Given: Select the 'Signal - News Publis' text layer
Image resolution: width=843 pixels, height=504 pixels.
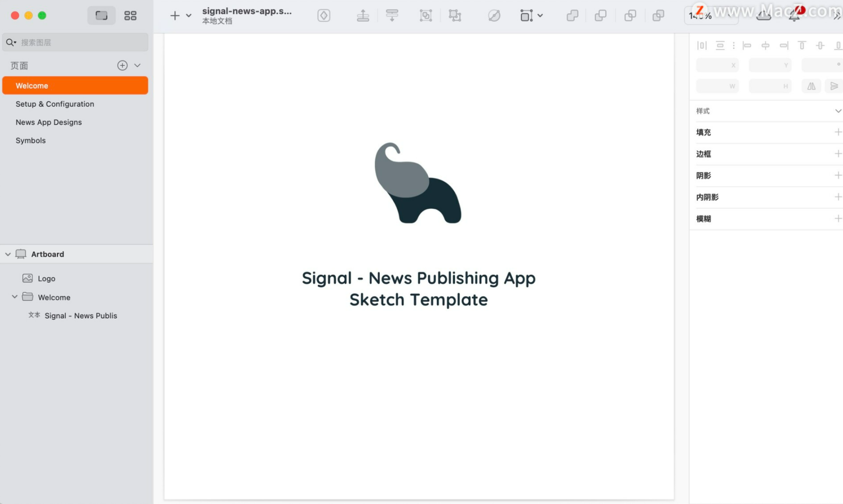Looking at the screenshot, I should (x=77, y=315).
